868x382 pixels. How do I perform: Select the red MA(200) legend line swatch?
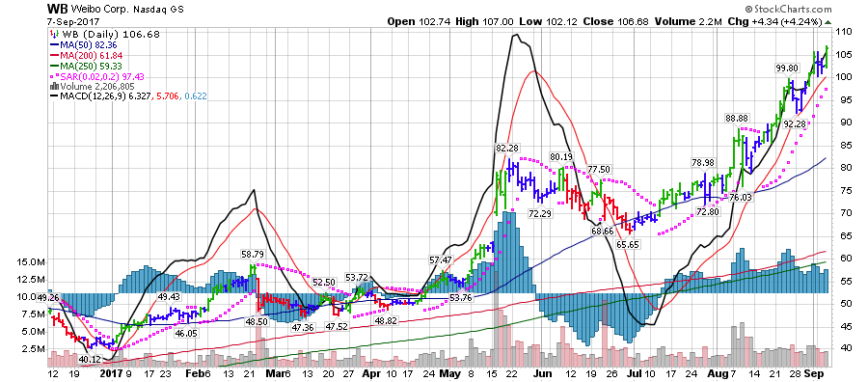click(x=54, y=55)
